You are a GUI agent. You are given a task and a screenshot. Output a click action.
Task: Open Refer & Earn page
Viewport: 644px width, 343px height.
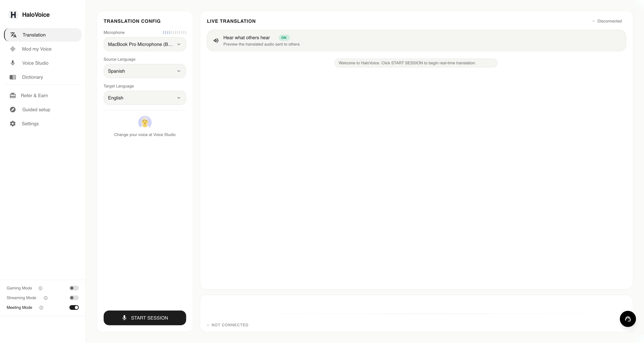43,95
